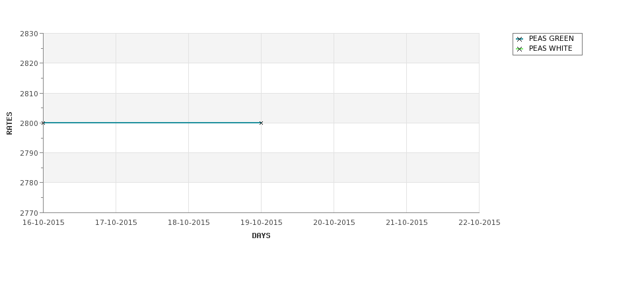Click the PEAS GREEN legend marker icon
The image size is (644, 283).
pos(519,39)
